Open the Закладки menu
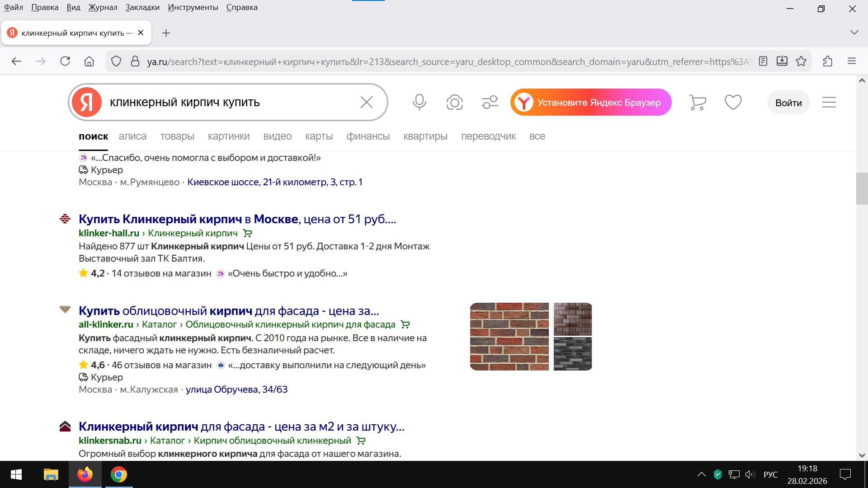 142,7
